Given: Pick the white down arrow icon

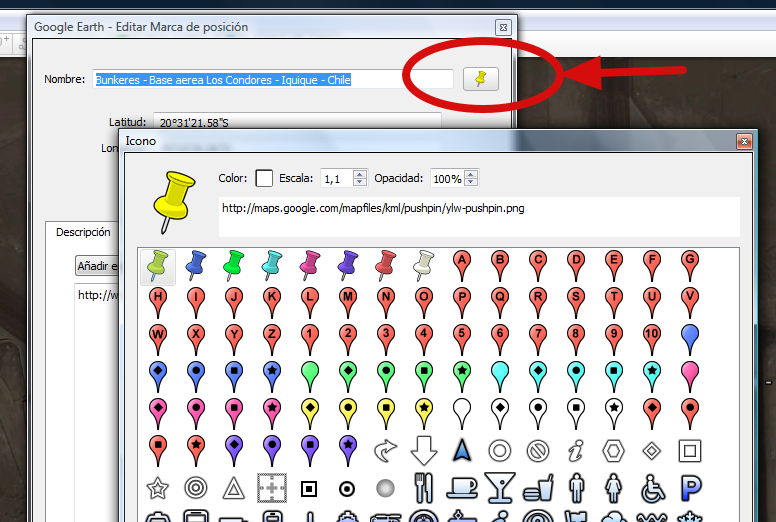Looking at the screenshot, I should 424,450.
